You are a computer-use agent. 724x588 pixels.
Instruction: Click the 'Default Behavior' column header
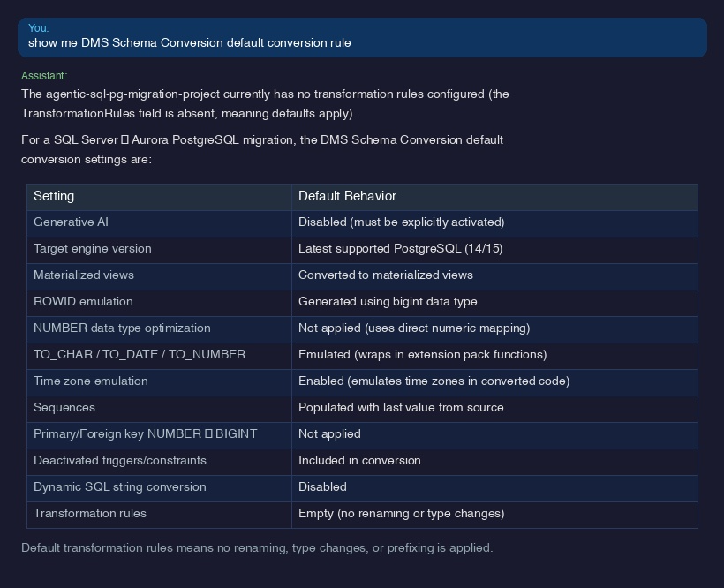[494, 197]
